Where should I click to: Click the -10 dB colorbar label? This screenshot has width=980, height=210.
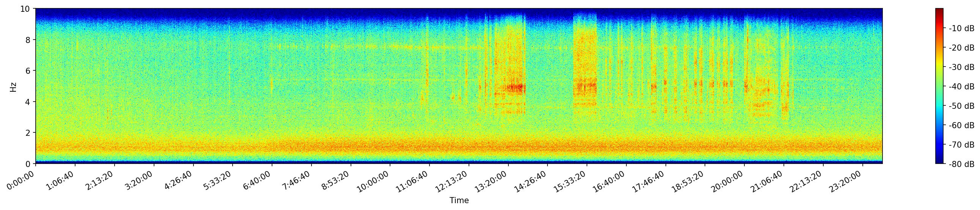pyautogui.click(x=961, y=29)
